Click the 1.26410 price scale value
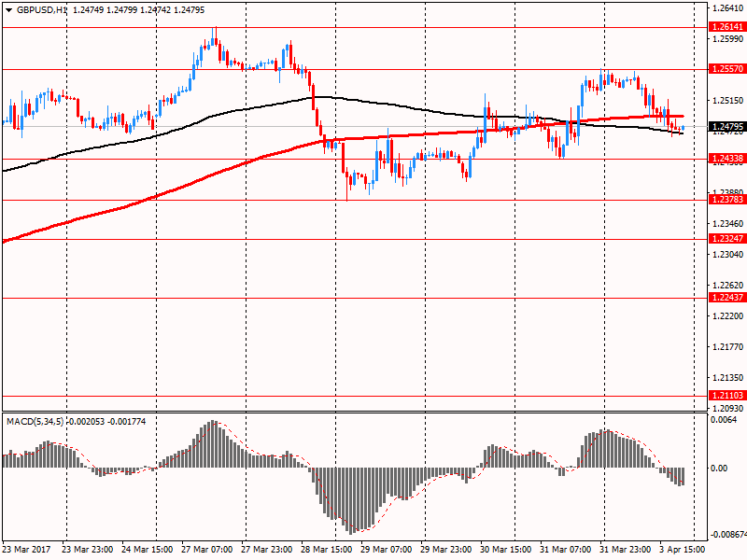The height and width of the screenshot is (560, 747). click(727, 7)
